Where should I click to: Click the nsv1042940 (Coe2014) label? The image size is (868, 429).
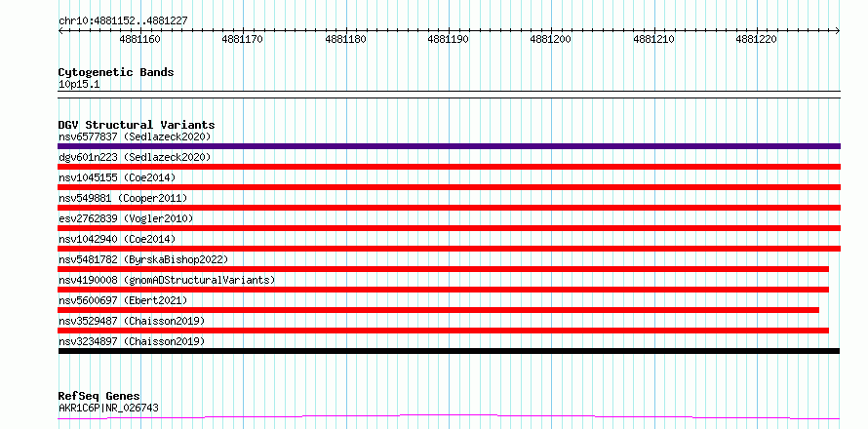tap(117, 239)
